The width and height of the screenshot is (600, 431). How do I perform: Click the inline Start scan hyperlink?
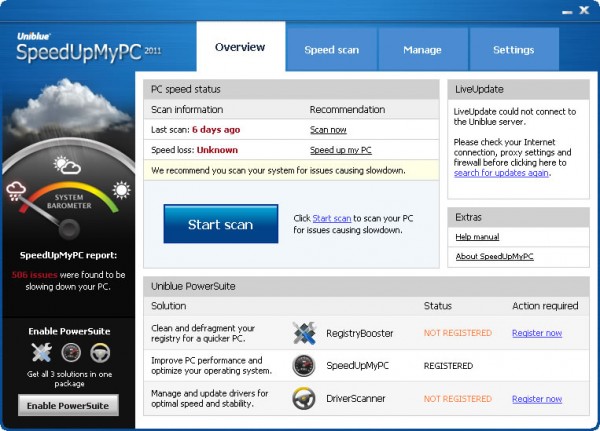point(331,218)
